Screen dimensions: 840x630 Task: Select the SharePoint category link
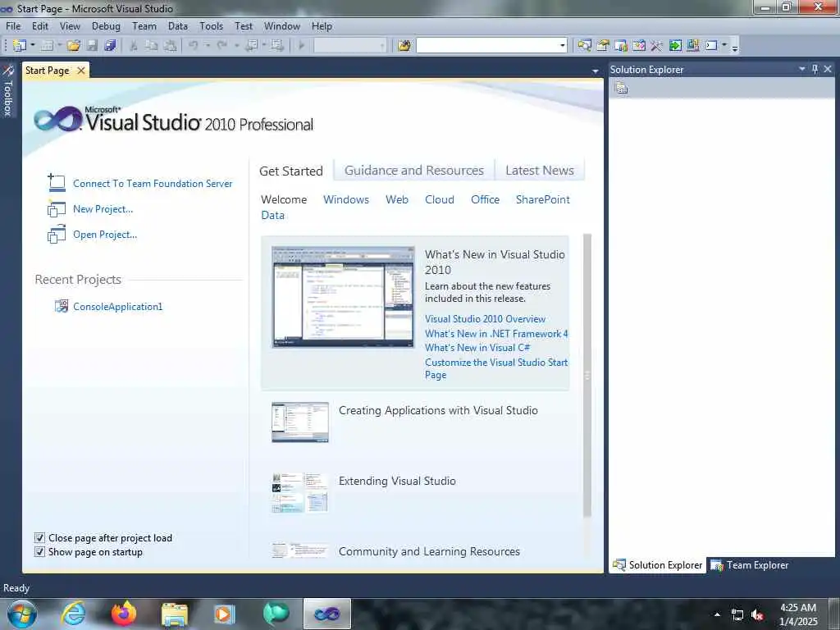tap(543, 199)
